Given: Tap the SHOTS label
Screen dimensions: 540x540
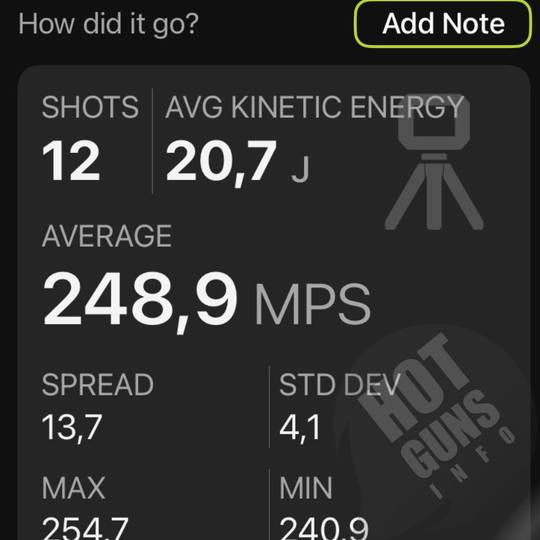Looking at the screenshot, I should pyautogui.click(x=90, y=107).
